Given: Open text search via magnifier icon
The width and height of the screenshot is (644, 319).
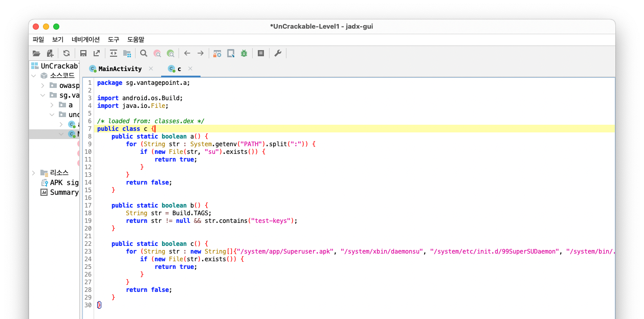Looking at the screenshot, I should click(144, 53).
